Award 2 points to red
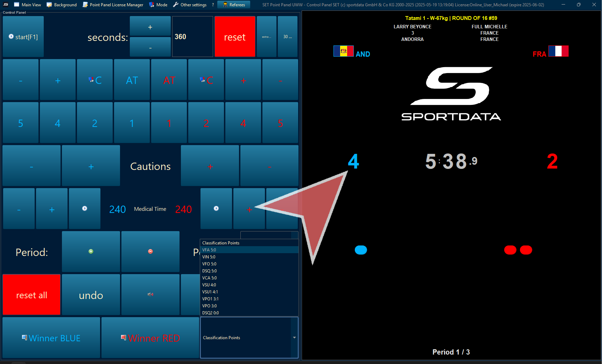Image resolution: width=605 pixels, height=364 pixels. coord(206,123)
